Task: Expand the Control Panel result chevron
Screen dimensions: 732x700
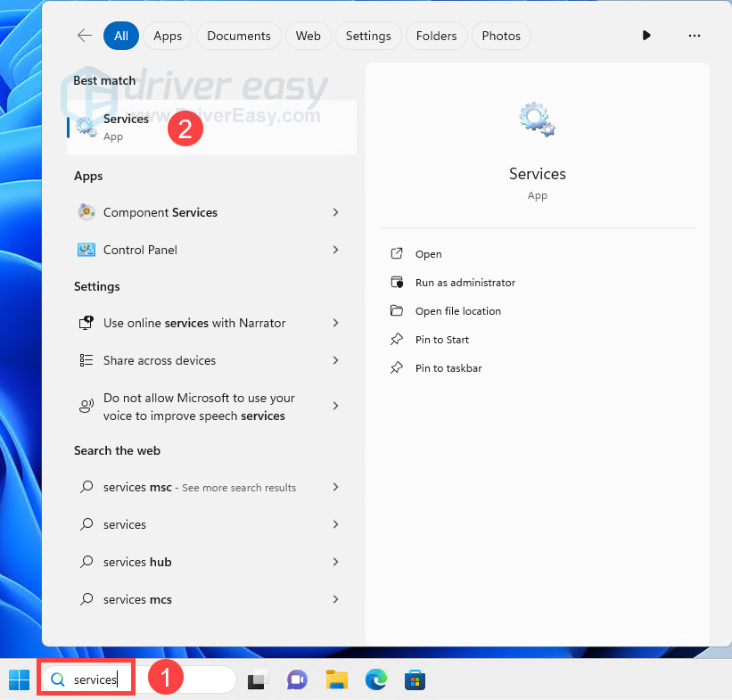Action: [x=335, y=250]
